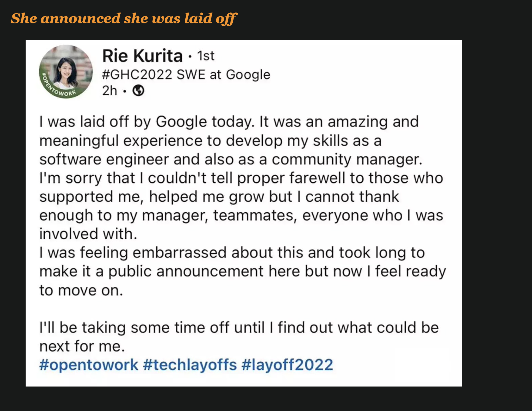532x411 pixels.
Task: Open Rie Kurita's profile name link
Action: tap(142, 56)
